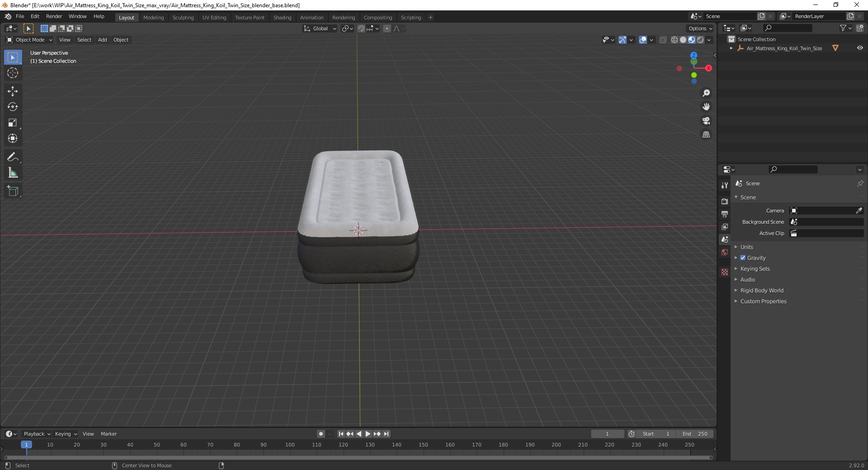Toggle auto keying record button
The image size is (868, 470).
321,434
